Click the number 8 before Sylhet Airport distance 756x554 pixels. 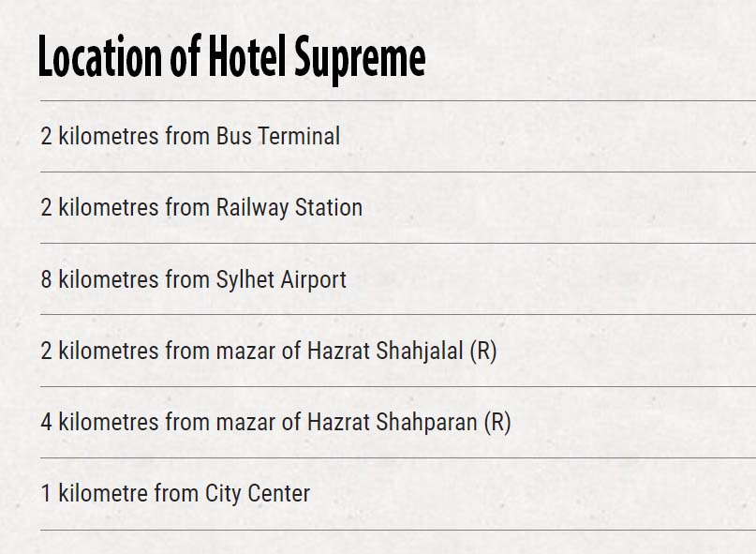pos(46,279)
